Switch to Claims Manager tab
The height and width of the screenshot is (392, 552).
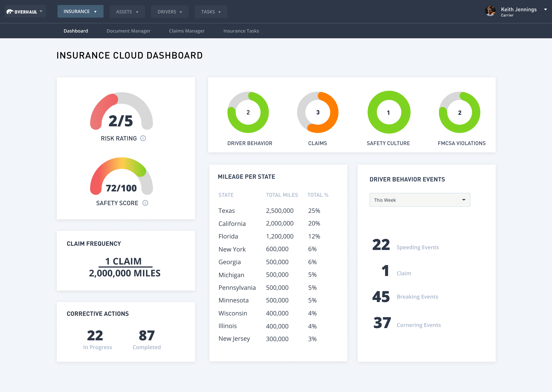(x=186, y=31)
